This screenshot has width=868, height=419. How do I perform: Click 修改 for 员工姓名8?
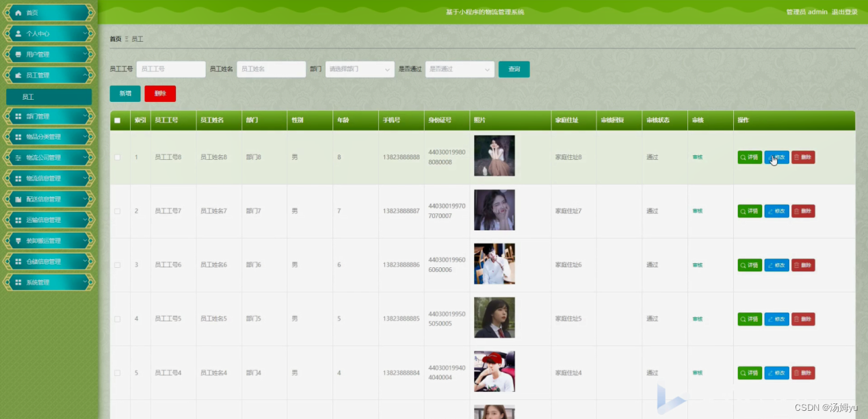pos(776,157)
